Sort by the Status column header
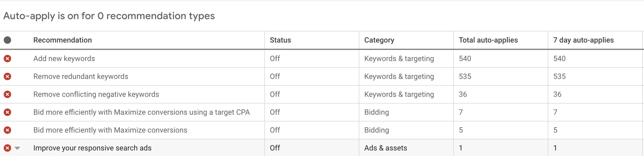 (x=280, y=40)
